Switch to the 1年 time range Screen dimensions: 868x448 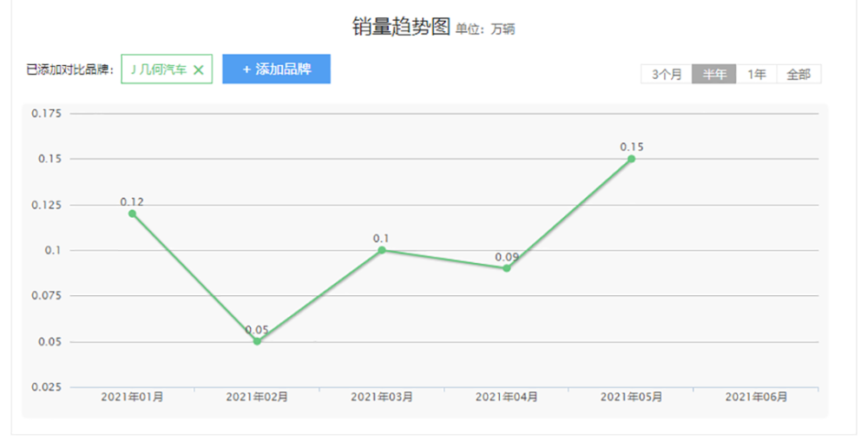756,74
